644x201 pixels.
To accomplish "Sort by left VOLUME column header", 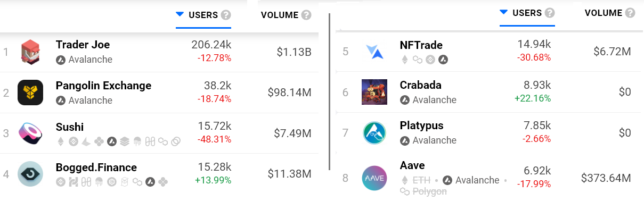I will coord(280,15).
